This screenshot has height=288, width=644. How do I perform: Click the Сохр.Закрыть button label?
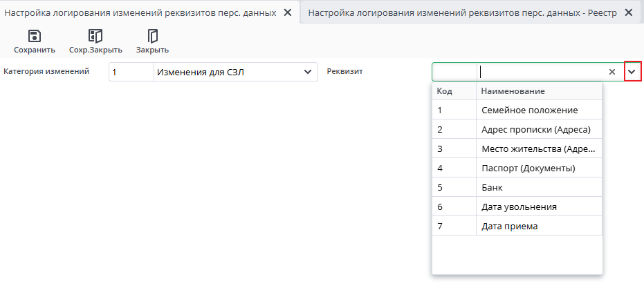tap(95, 50)
